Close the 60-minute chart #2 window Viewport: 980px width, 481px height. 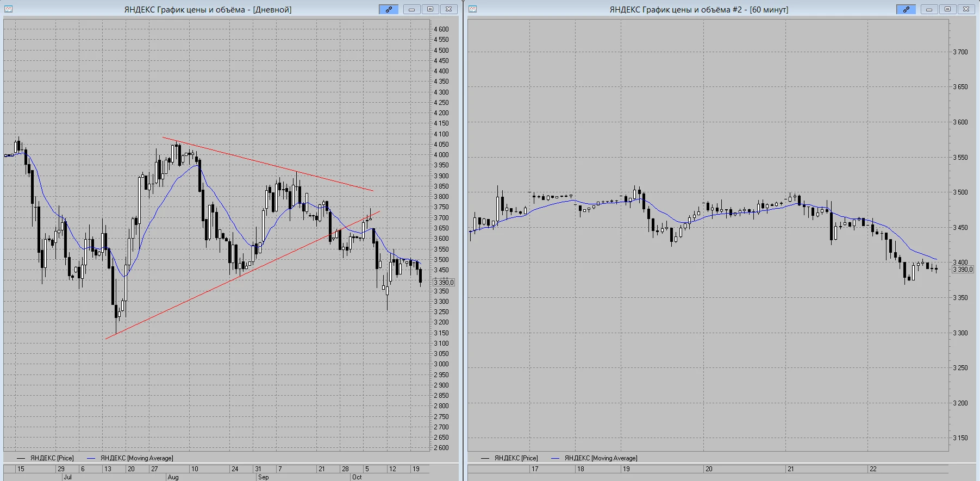(966, 9)
